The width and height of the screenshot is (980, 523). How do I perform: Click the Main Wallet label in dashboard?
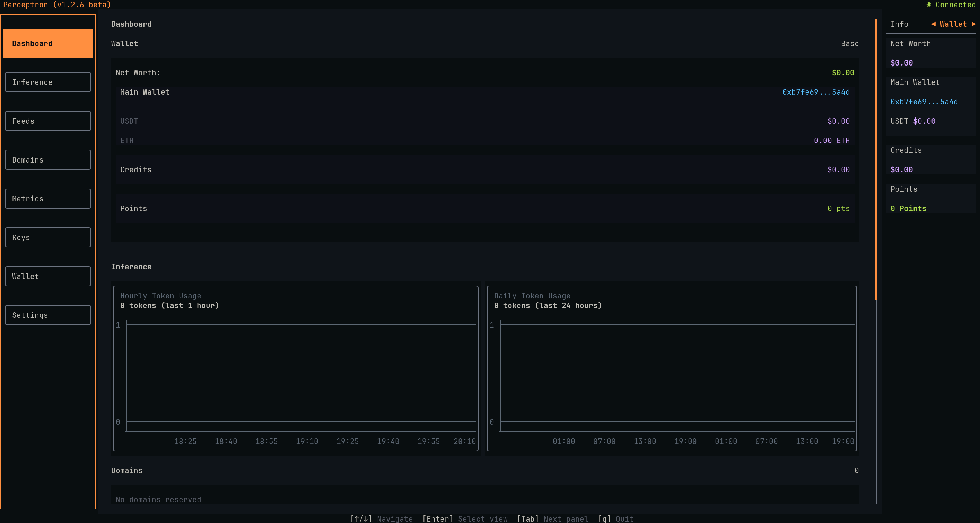pyautogui.click(x=145, y=92)
